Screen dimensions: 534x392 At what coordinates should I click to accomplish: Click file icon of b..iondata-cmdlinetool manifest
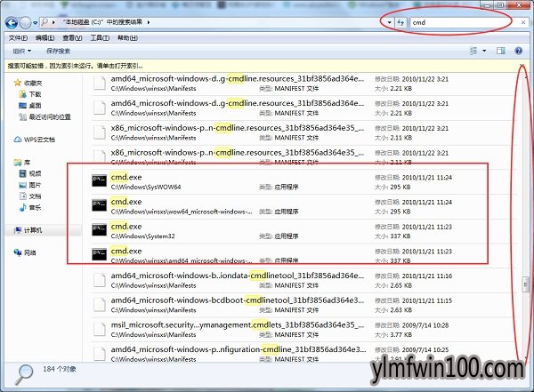[99, 280]
